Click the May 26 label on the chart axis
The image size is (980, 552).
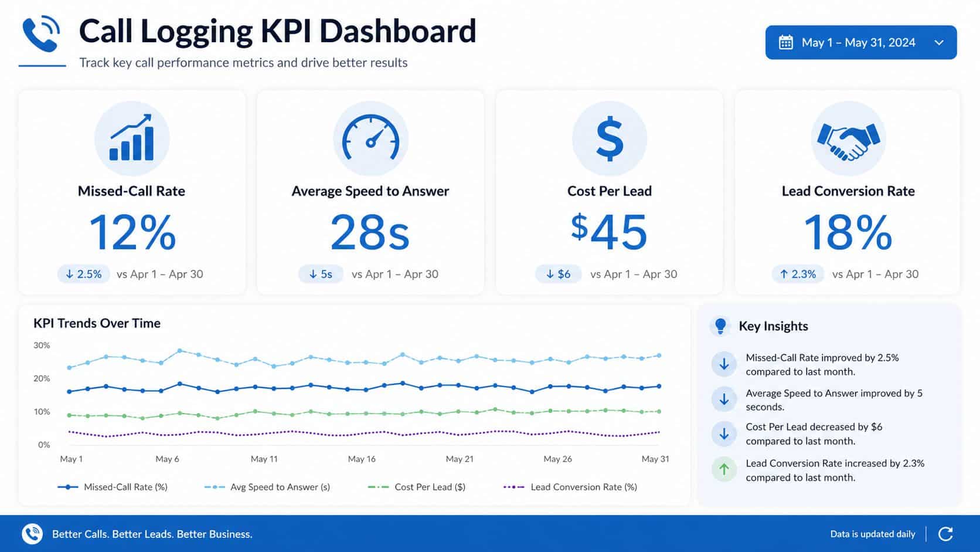tap(557, 459)
